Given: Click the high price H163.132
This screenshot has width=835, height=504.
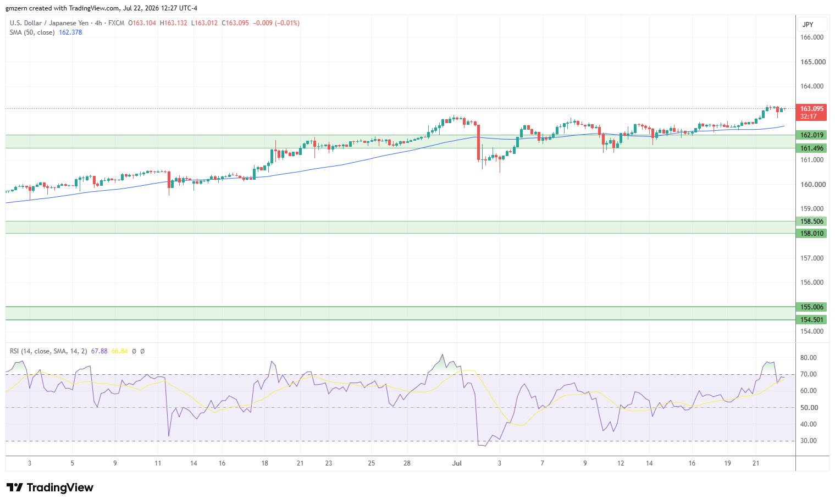Looking at the screenshot, I should pyautogui.click(x=173, y=23).
